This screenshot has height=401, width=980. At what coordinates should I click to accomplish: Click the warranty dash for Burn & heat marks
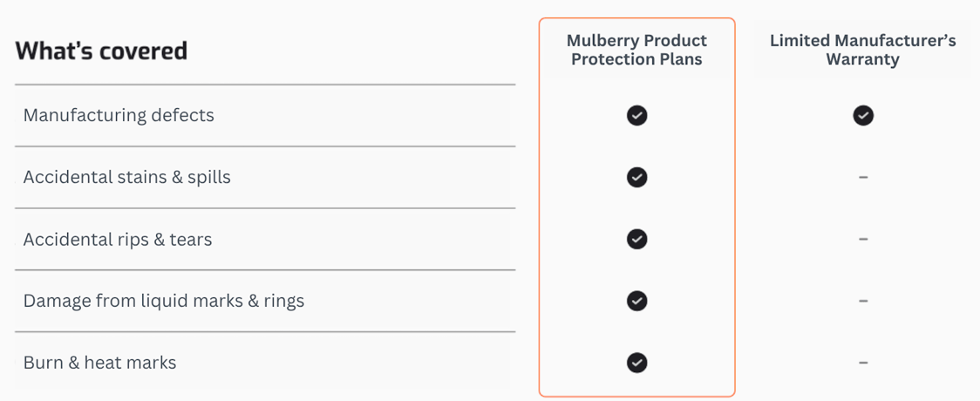pos(863,363)
